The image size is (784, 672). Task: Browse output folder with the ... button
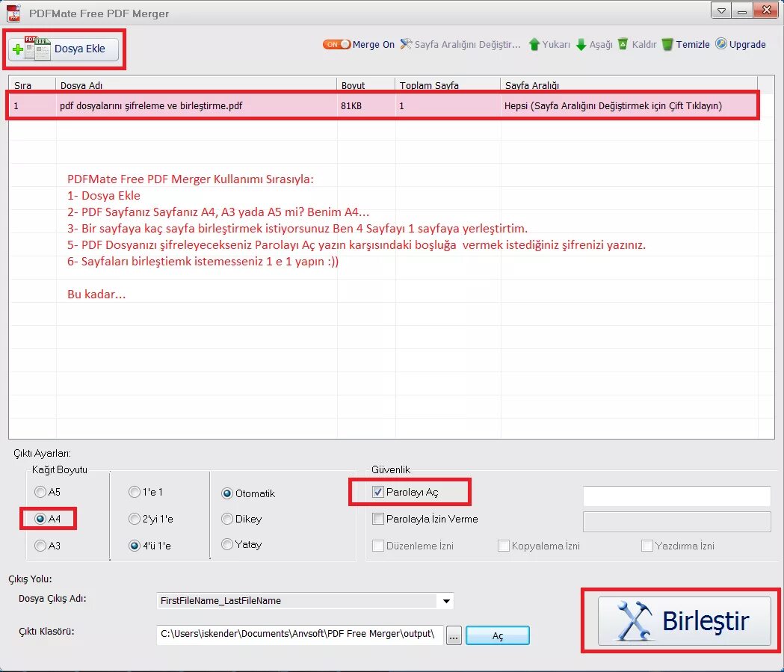pos(454,635)
